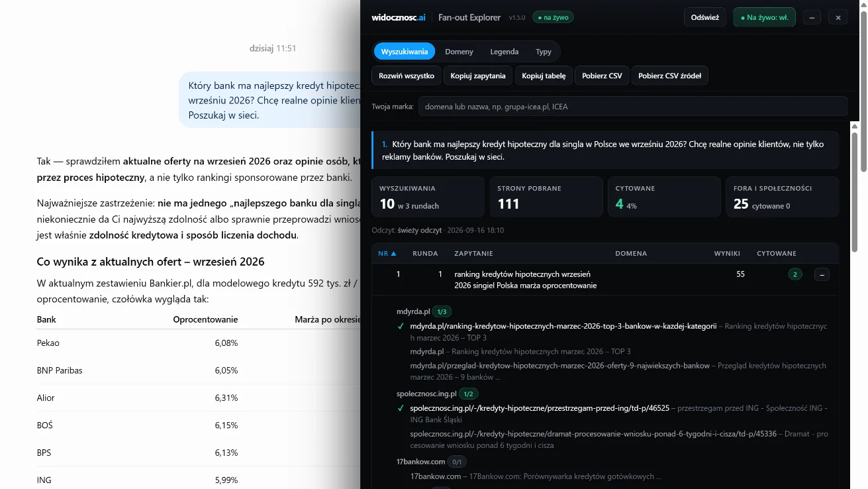This screenshot has width=868, height=489.
Task: Click the mdyrda.pl 1/3 badge
Action: (x=442, y=311)
